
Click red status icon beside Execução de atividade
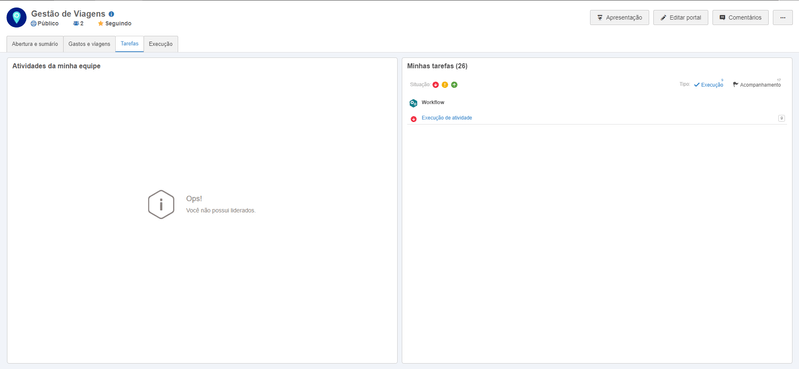(x=414, y=119)
